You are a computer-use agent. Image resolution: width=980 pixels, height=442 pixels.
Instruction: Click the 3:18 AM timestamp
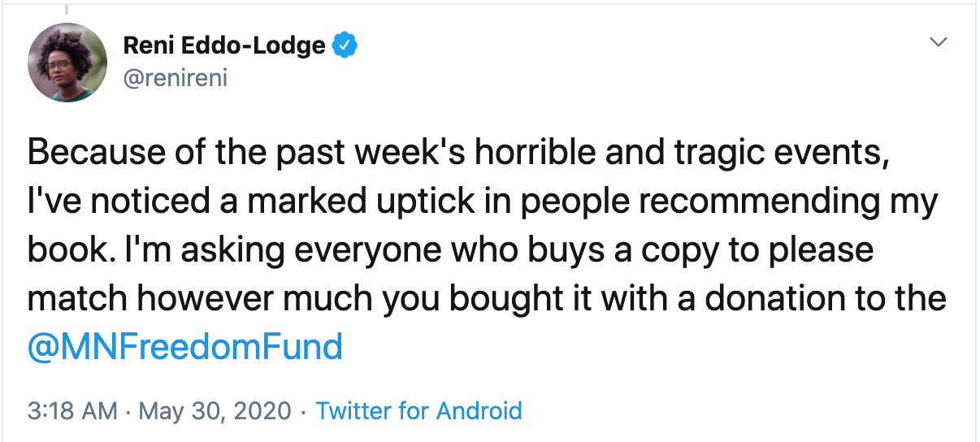tap(72, 410)
